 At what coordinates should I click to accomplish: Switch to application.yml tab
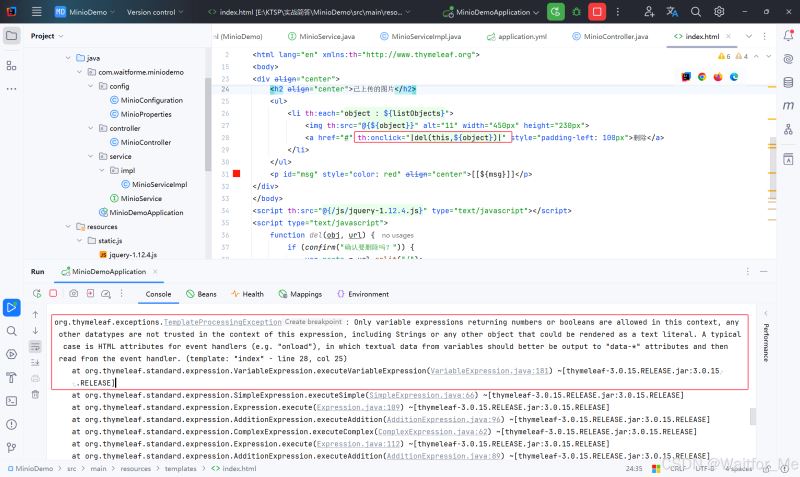517,36
